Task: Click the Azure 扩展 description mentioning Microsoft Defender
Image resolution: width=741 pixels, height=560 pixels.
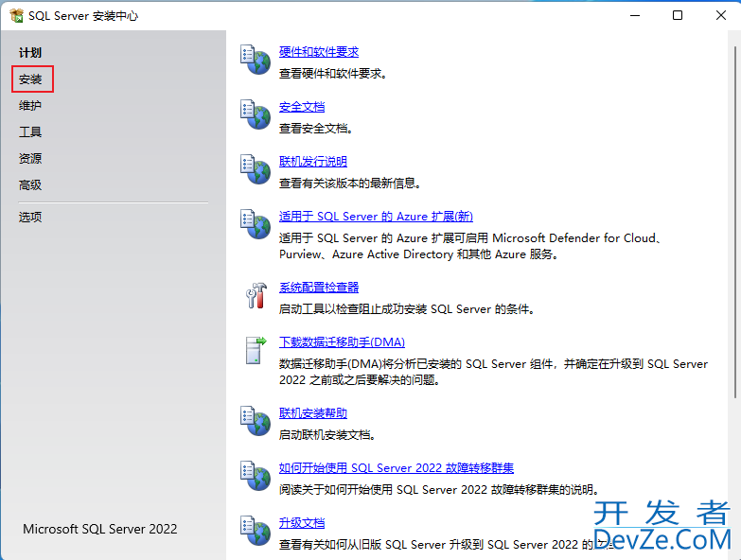Action: point(470,246)
